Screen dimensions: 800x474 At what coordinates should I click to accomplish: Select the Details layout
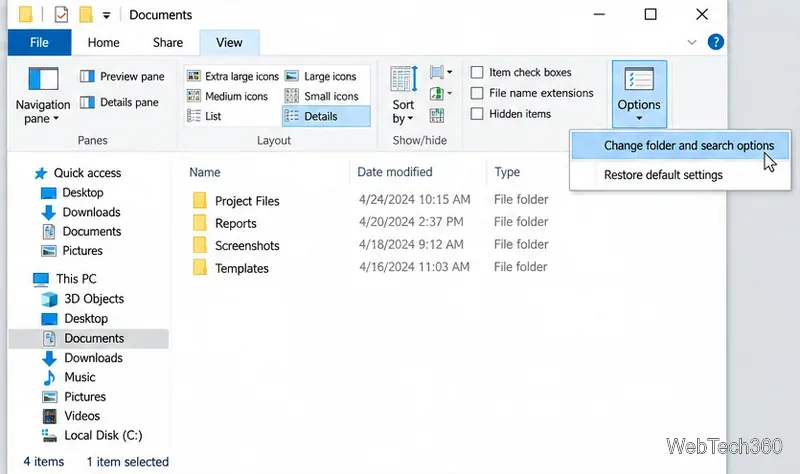pyautogui.click(x=326, y=116)
